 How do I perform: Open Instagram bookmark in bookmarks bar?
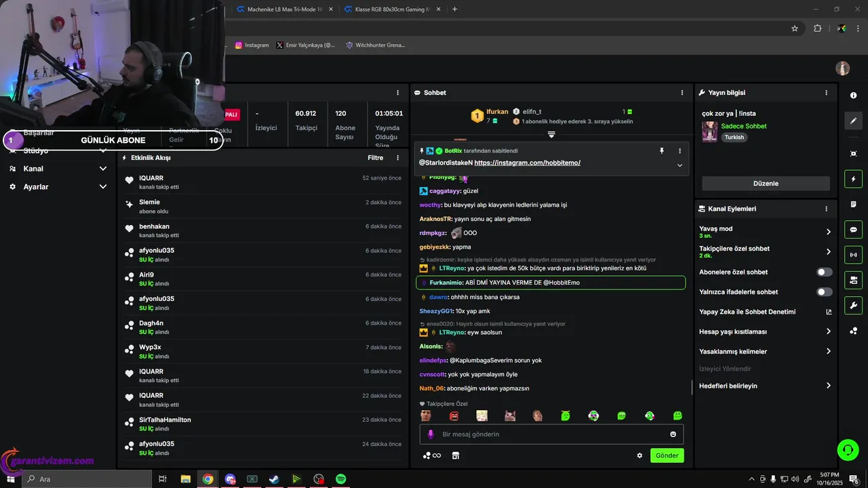[x=252, y=45]
